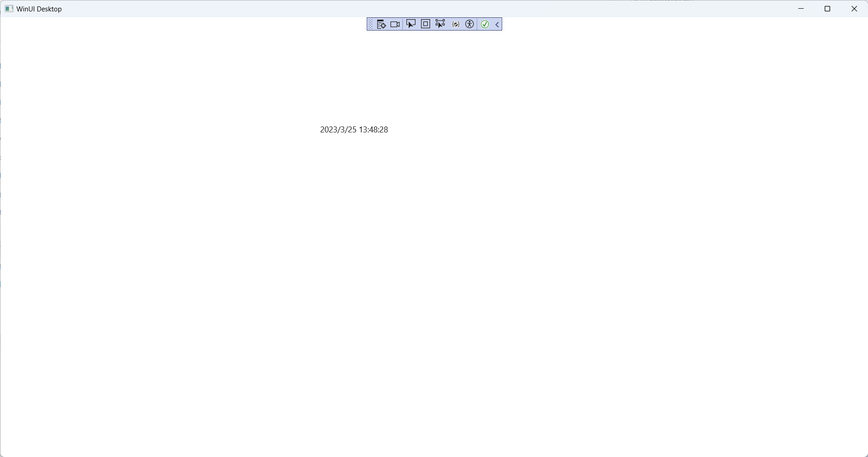
Task: Click the green Hot Reload status checkmark
Action: click(484, 24)
